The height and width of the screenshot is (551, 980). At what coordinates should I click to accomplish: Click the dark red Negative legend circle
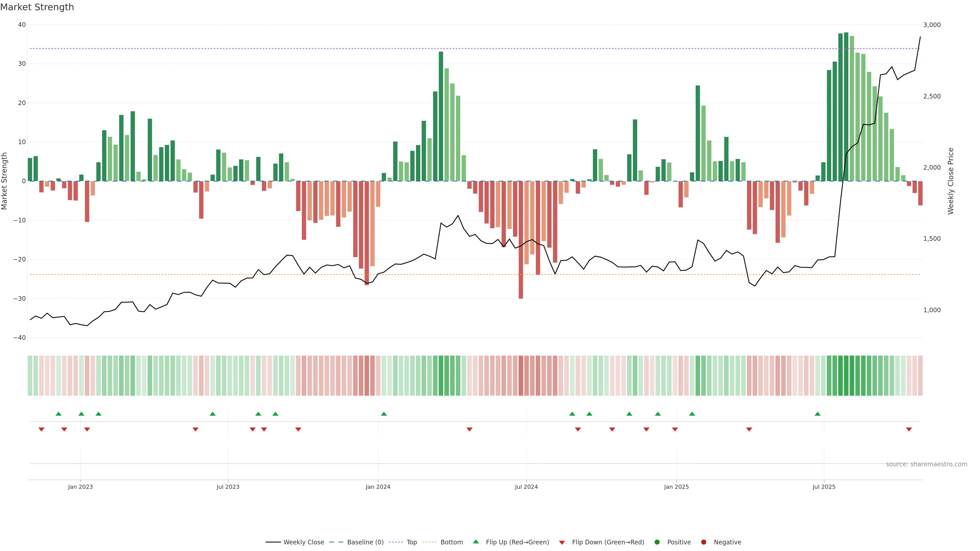(x=703, y=542)
